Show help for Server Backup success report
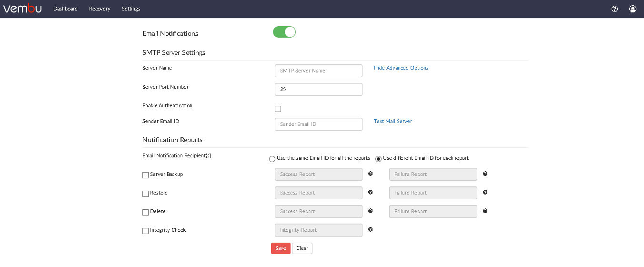The width and height of the screenshot is (644, 267). click(370, 174)
